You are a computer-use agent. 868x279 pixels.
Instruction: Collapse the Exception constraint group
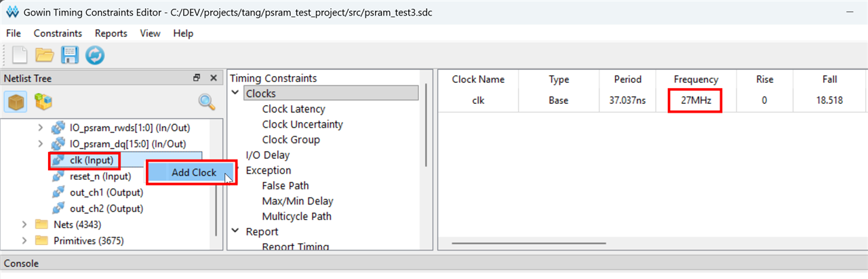coord(235,170)
